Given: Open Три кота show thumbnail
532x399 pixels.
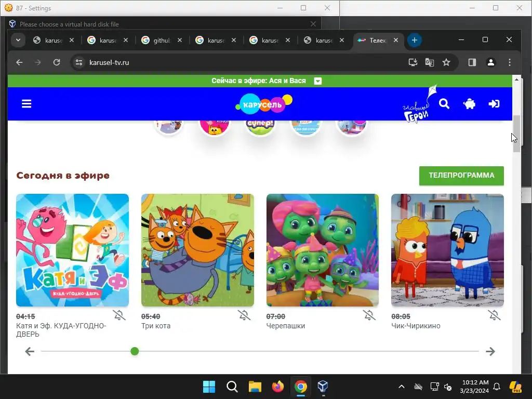Looking at the screenshot, I should [x=197, y=250].
